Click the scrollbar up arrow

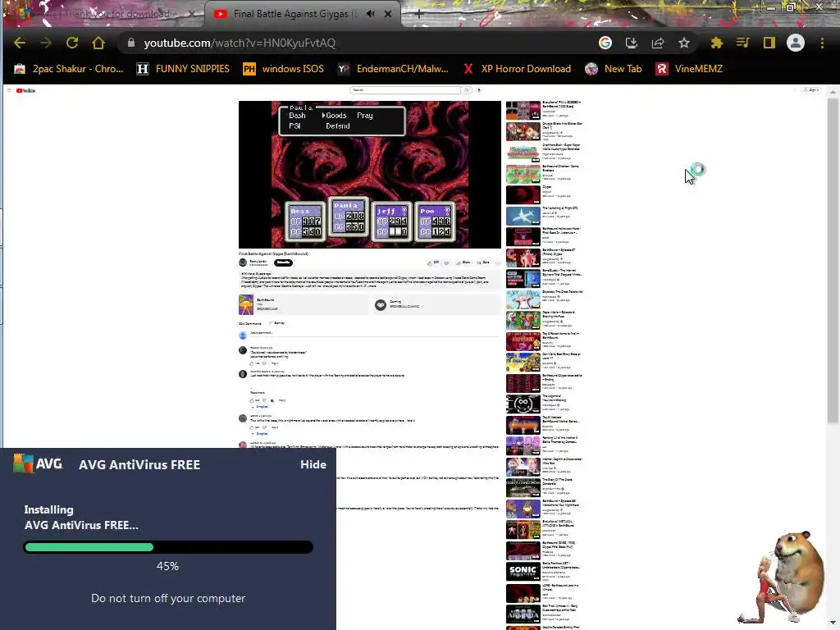pyautogui.click(x=833, y=92)
